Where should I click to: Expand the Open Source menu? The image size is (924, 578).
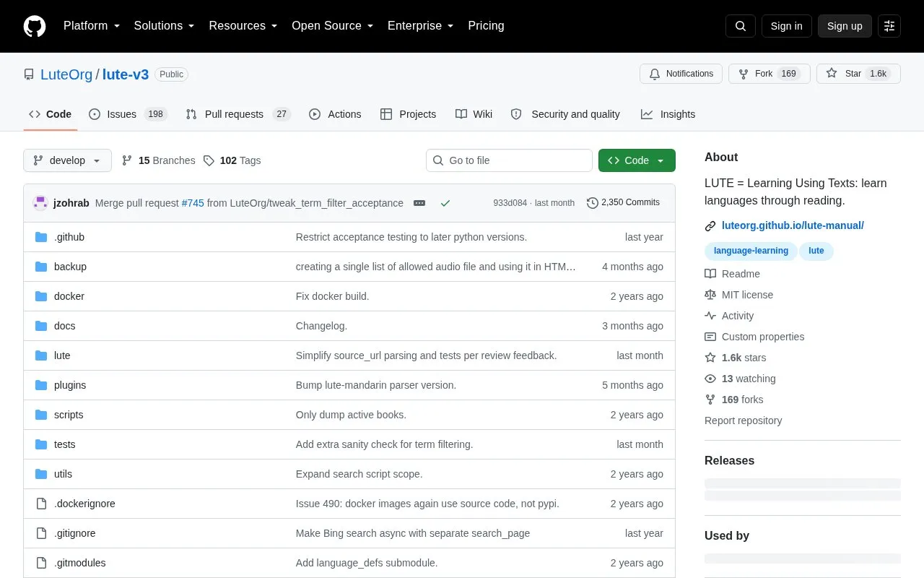coord(333,26)
